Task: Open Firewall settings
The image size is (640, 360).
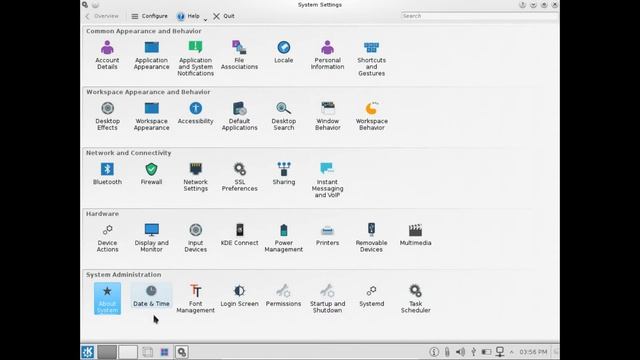Action: click(151, 173)
